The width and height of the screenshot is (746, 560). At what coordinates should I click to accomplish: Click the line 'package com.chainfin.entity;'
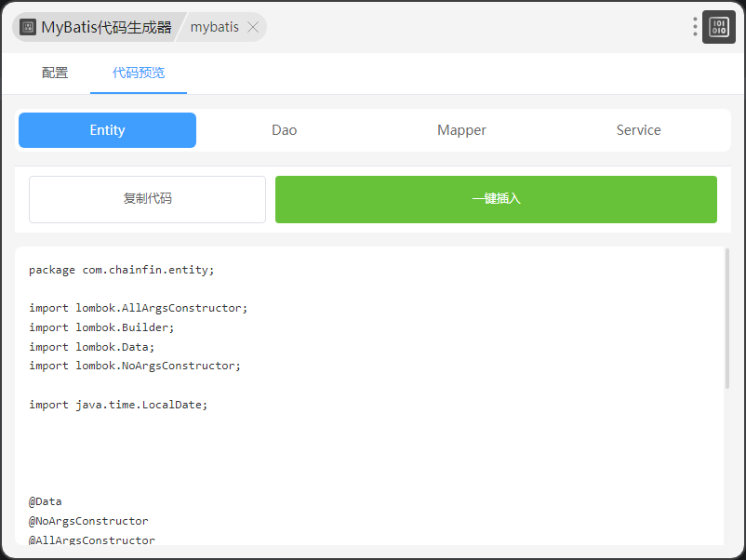click(x=122, y=271)
